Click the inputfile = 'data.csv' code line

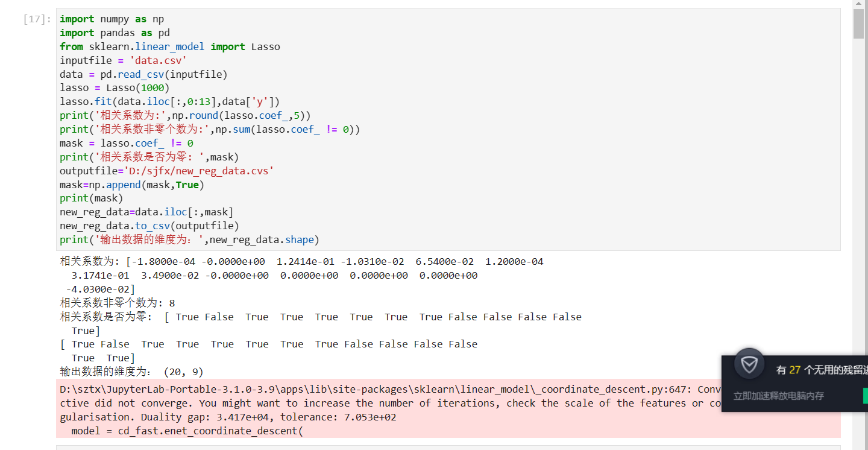pyautogui.click(x=123, y=60)
